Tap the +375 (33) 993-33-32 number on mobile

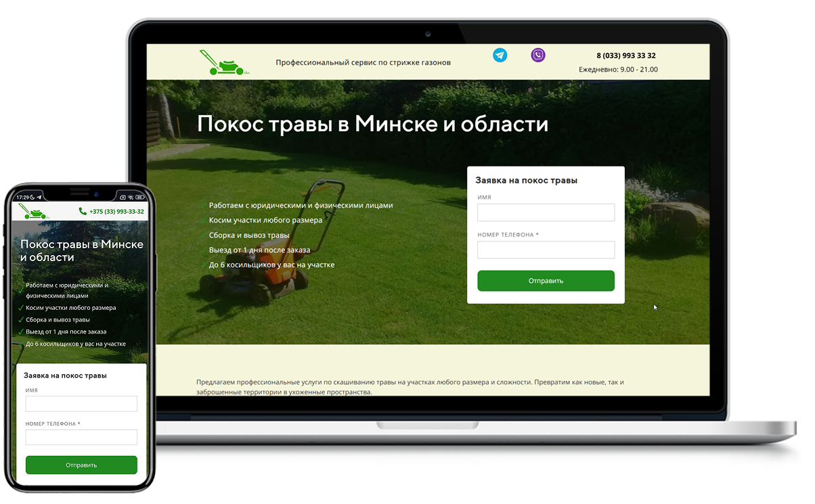coord(116,211)
